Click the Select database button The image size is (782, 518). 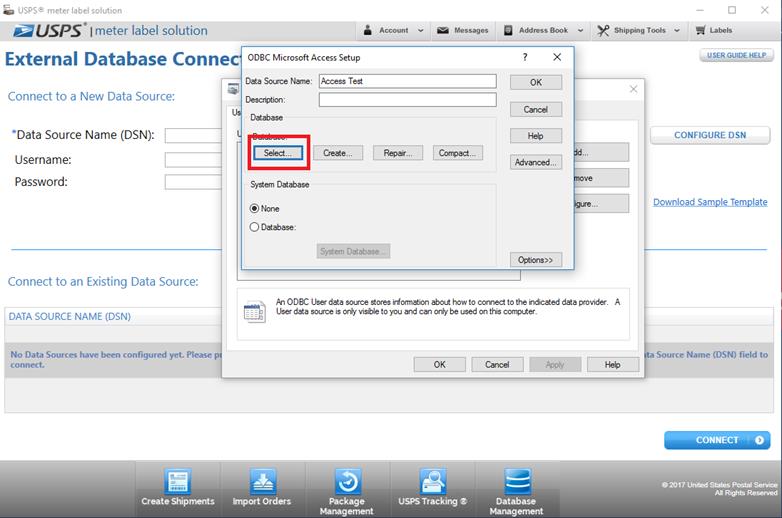[278, 153]
